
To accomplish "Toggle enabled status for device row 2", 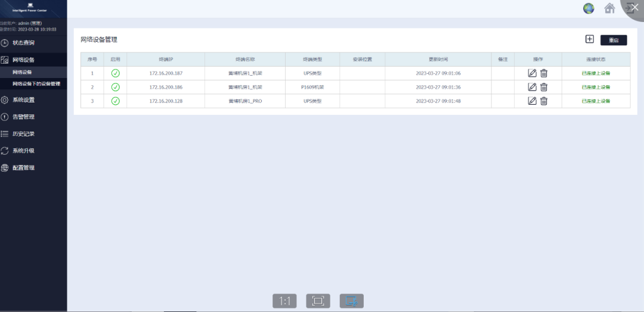I will click(x=115, y=87).
